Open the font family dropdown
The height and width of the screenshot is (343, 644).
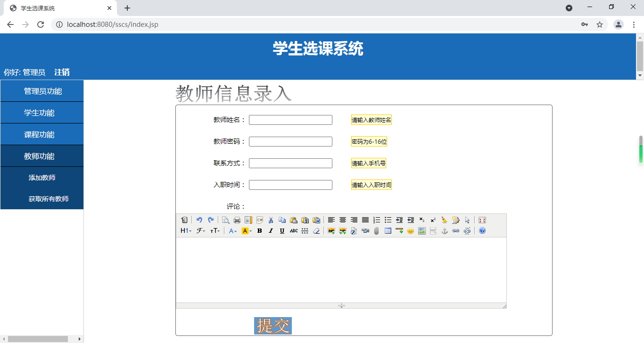[201, 231]
